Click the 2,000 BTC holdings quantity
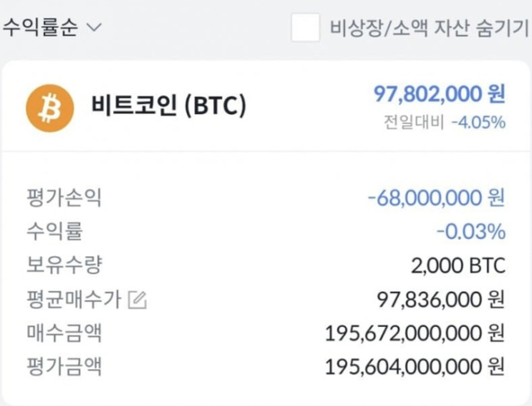This screenshot has height=406, width=532. [458, 265]
